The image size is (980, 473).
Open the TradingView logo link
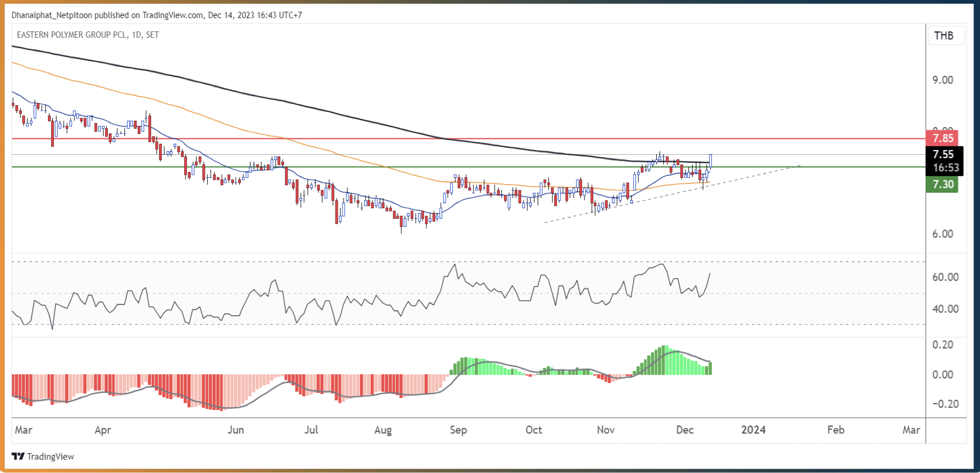[x=43, y=456]
